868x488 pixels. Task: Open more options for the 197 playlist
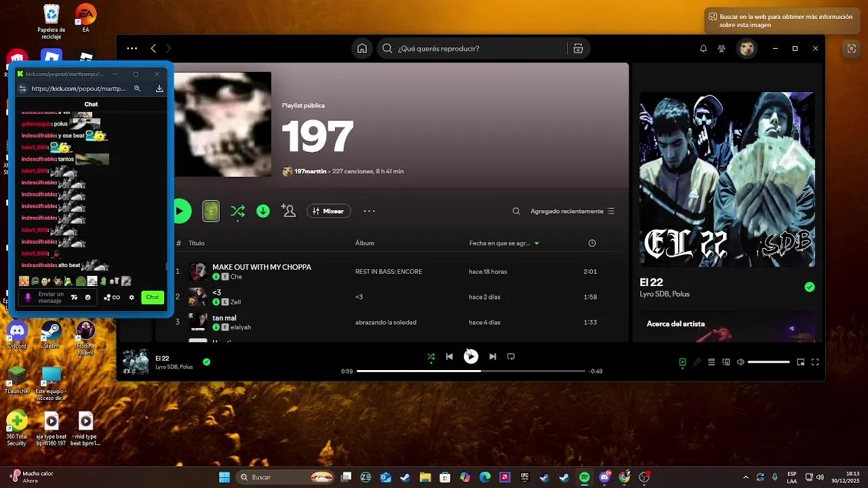pos(369,211)
